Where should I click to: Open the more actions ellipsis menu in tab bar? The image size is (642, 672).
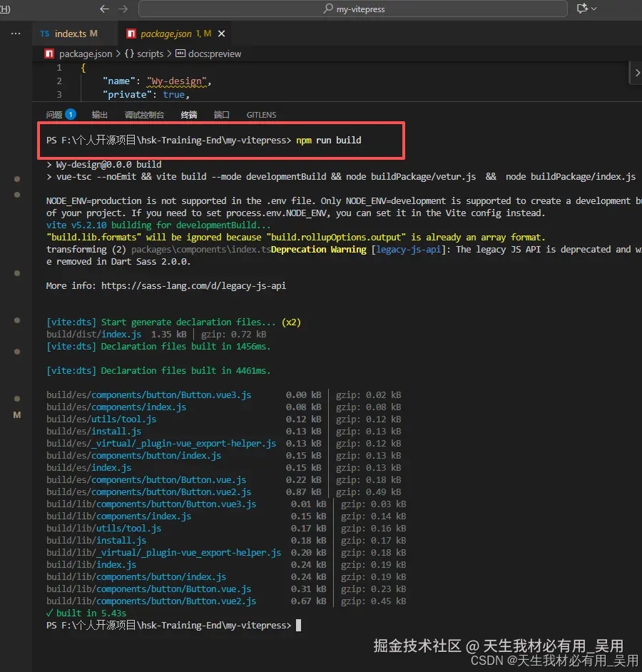pos(16,32)
